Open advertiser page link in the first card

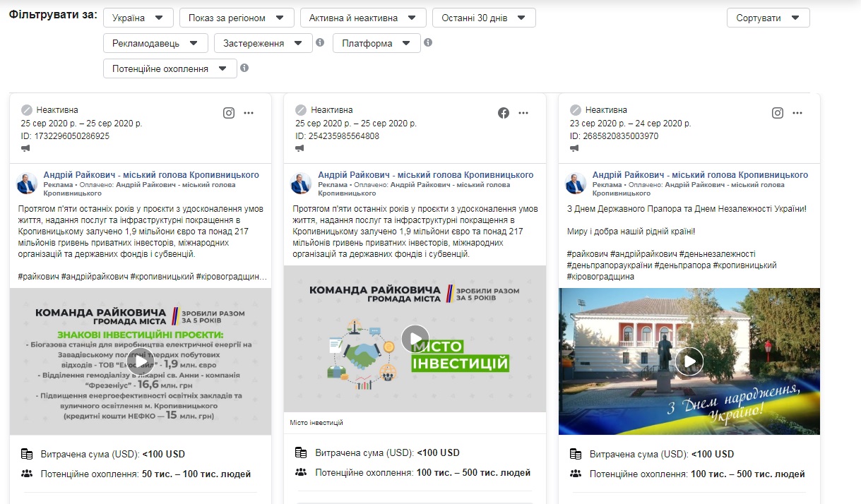click(x=151, y=175)
